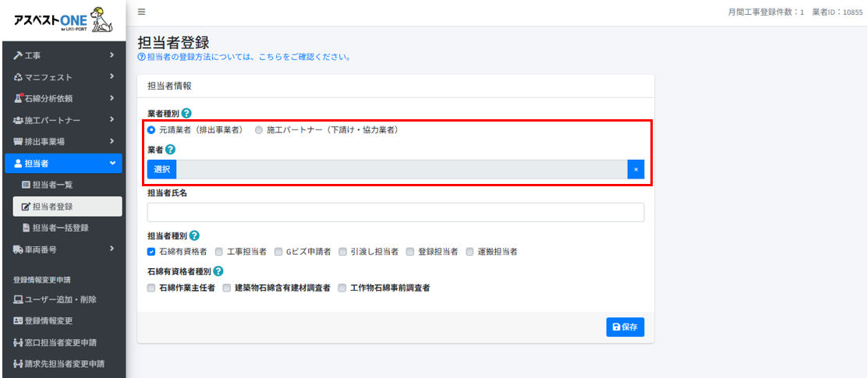Viewport: 868px width, 378px height.
Task: Click help icon beside 業者 label
Action: [170, 150]
